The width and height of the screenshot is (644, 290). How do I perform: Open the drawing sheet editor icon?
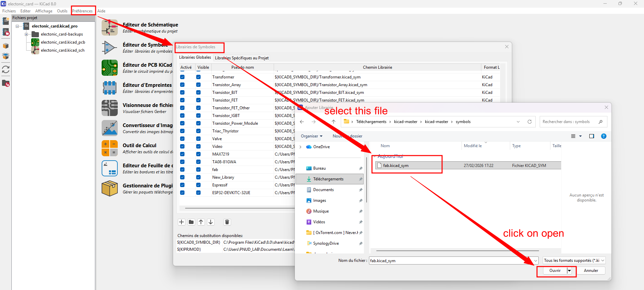coord(110,168)
